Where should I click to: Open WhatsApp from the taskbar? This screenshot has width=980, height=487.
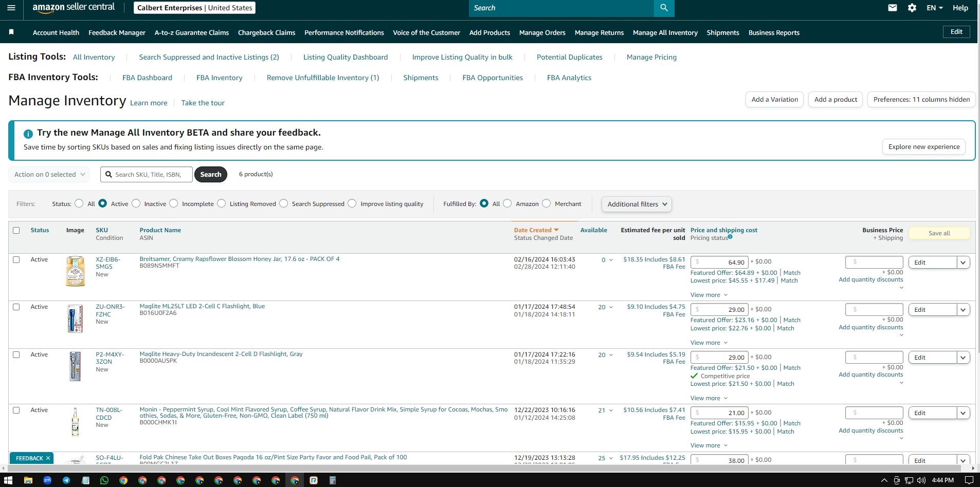tap(104, 480)
